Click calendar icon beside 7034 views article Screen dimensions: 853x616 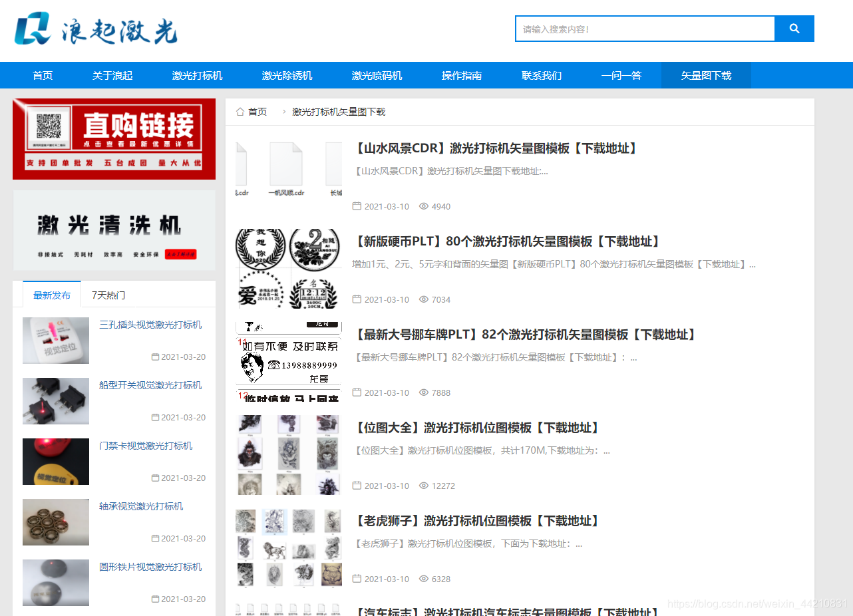[x=357, y=299]
